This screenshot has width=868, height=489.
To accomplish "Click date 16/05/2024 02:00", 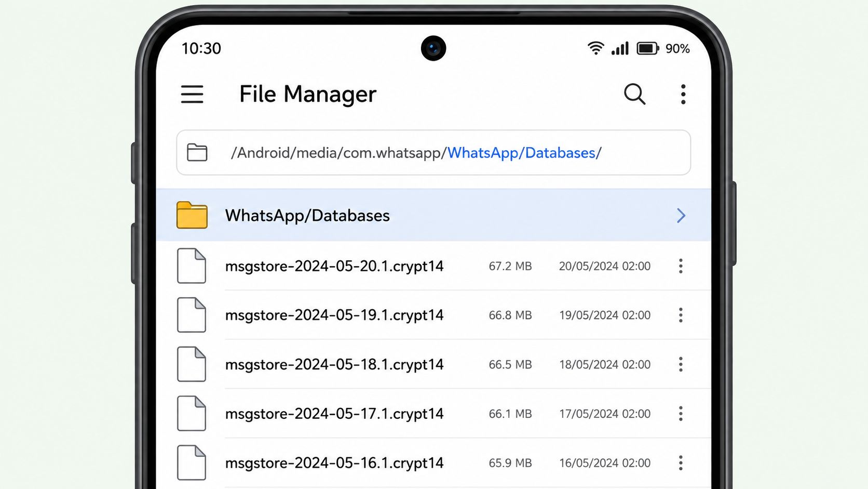I will pyautogui.click(x=605, y=463).
